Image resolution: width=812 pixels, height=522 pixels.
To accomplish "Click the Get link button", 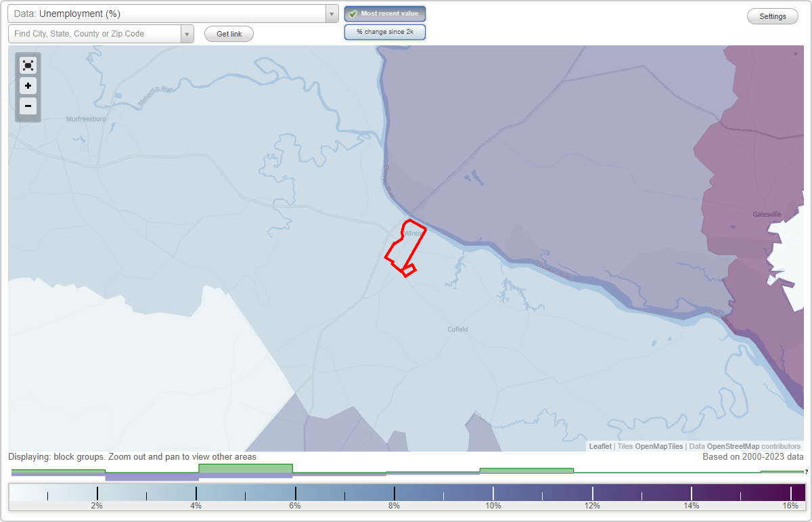I will [229, 34].
